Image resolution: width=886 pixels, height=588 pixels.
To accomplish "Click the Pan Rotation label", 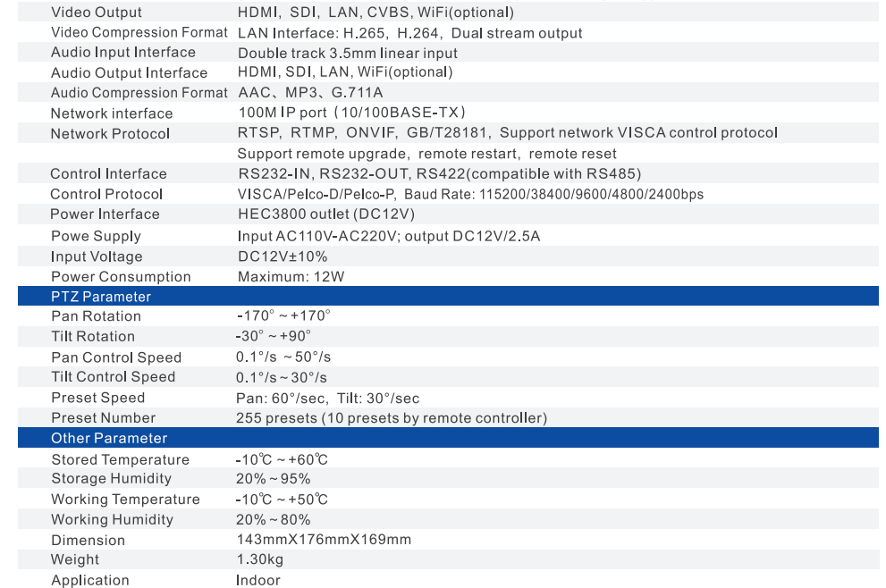I will pos(96,316).
